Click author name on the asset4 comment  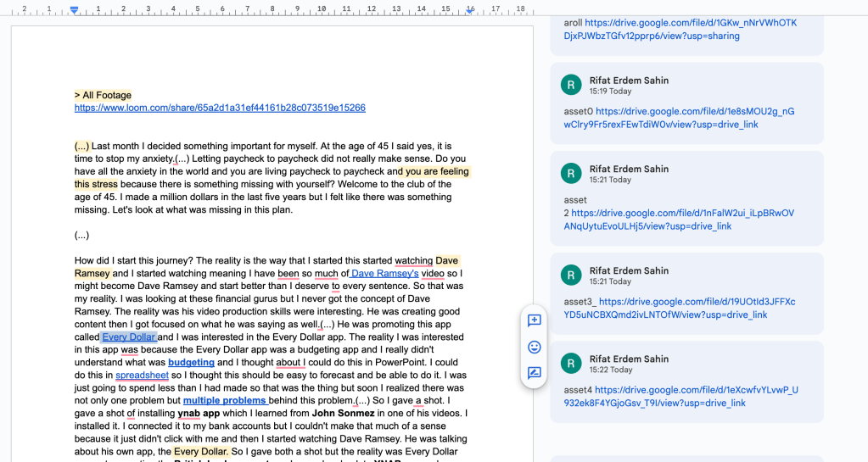(629, 359)
